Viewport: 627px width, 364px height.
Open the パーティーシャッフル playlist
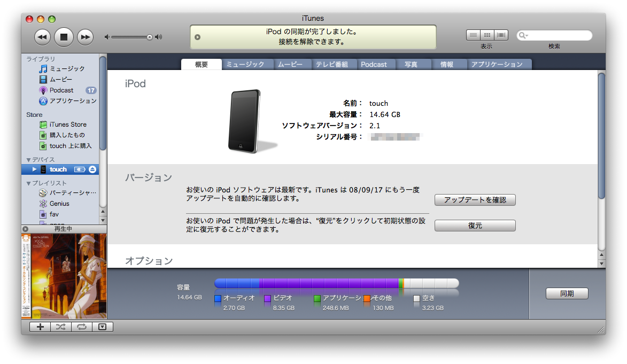pyautogui.click(x=67, y=193)
